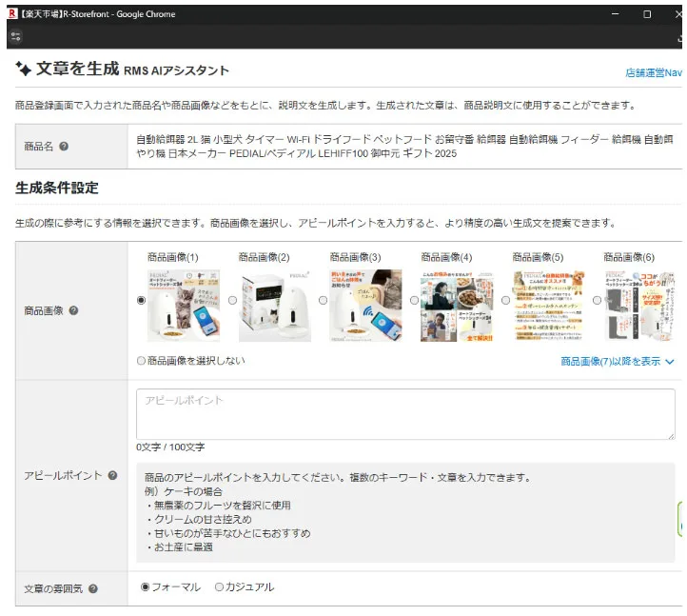Click the 商品画像(4) thumbnail

[x=457, y=306]
